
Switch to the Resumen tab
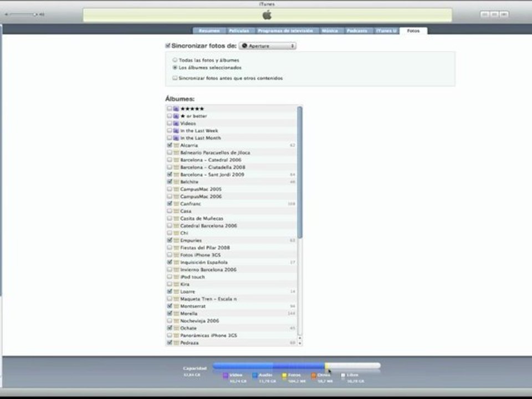point(209,31)
